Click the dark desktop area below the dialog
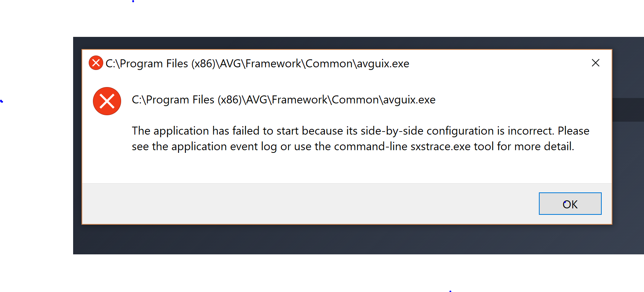This screenshot has height=292, width=644. point(305,240)
